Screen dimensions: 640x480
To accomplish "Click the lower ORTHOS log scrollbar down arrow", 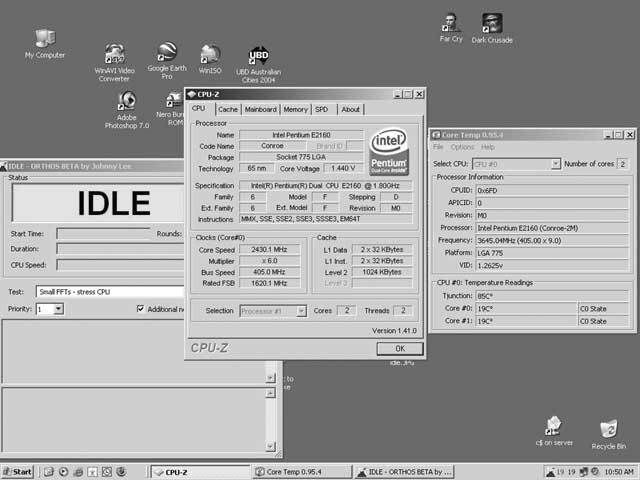I will [x=270, y=446].
